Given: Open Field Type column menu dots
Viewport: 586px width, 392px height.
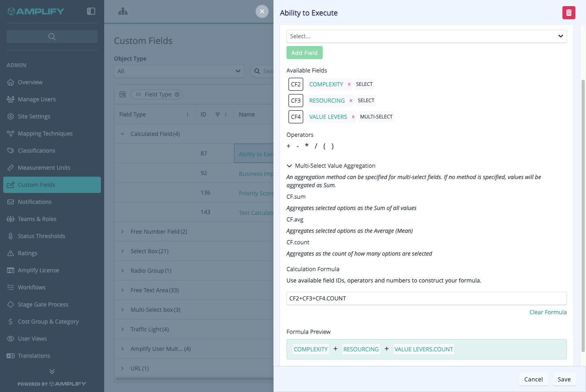Looking at the screenshot, I should (188, 114).
